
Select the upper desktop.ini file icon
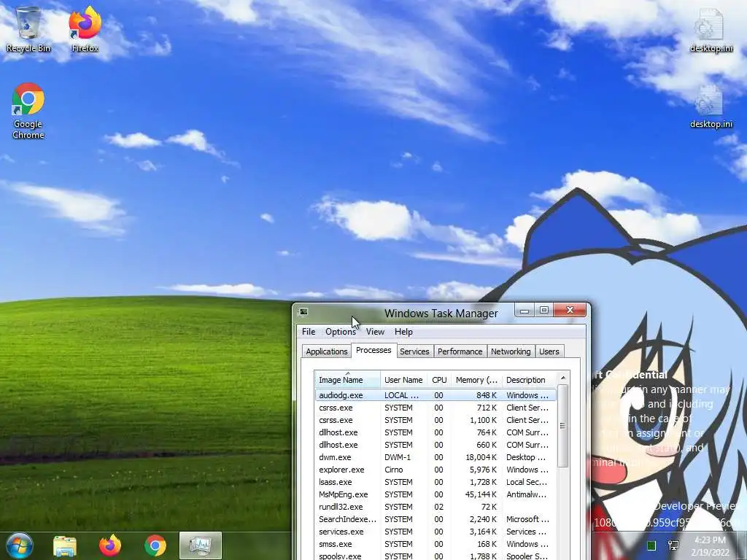(711, 30)
